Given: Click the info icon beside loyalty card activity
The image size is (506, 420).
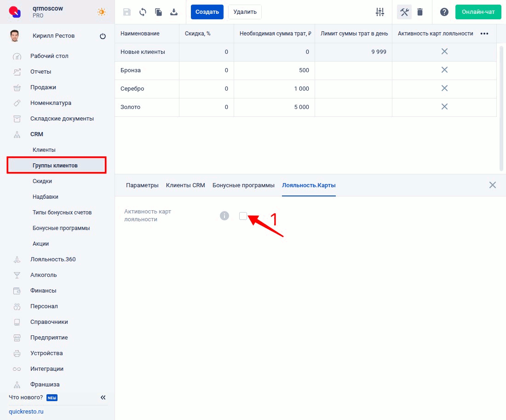Looking at the screenshot, I should coord(224,216).
